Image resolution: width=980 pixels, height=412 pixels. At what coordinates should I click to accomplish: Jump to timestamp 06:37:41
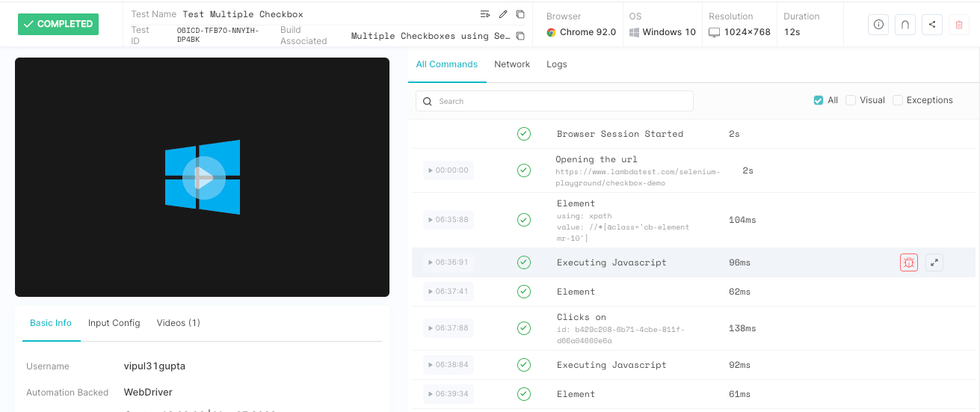coord(449,292)
